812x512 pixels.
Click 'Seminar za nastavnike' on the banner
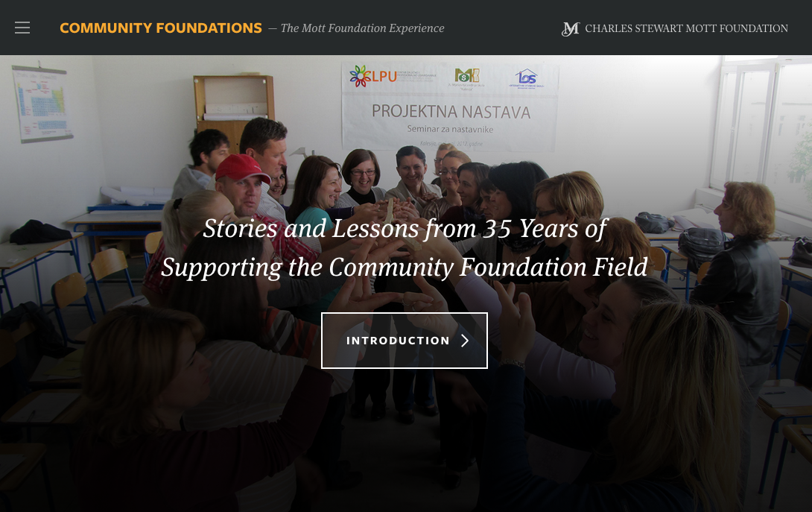click(450, 129)
